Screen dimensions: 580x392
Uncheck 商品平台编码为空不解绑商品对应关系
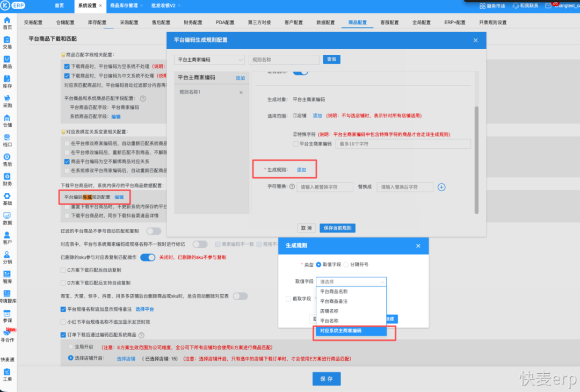pyautogui.click(x=67, y=162)
